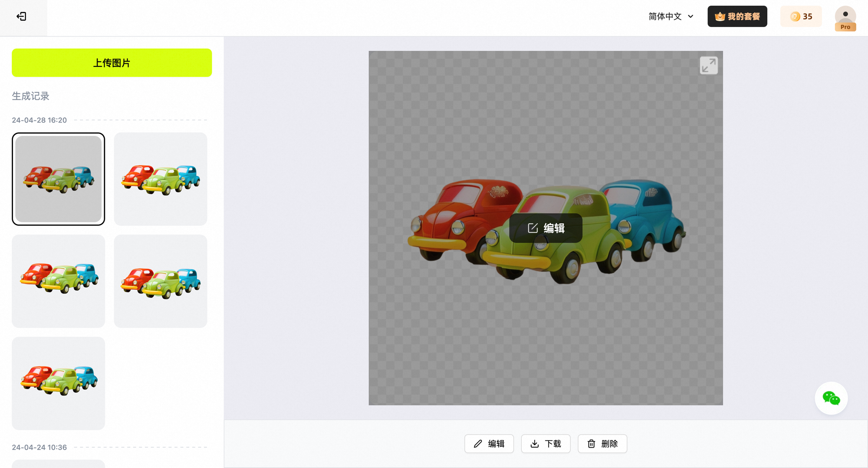Screen dimensions: 868x468
Task: Select the second-row right cars thumbnail
Action: 161,281
